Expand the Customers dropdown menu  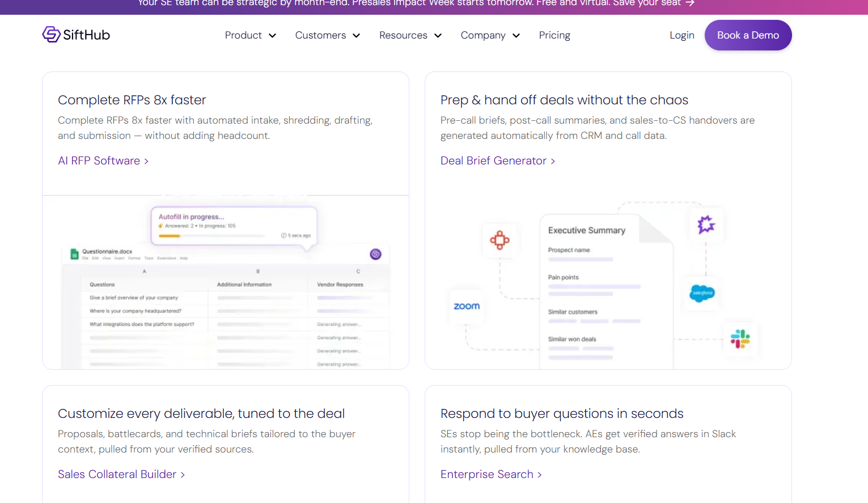(x=327, y=35)
